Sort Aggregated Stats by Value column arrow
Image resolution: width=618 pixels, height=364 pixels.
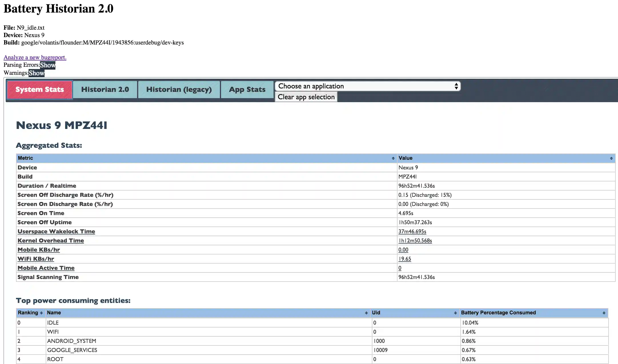(x=611, y=158)
